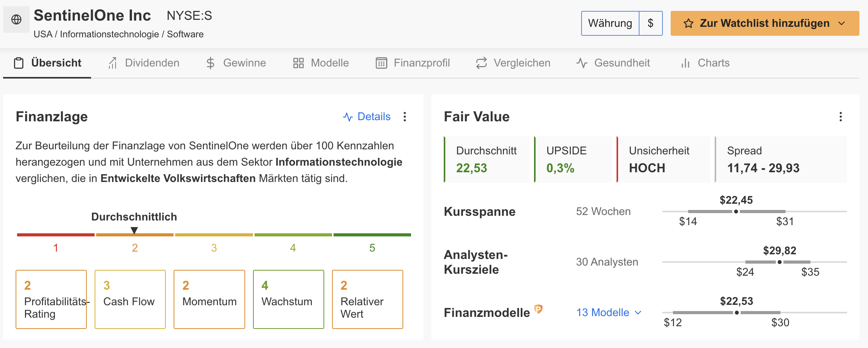The image size is (868, 348).
Task: Click the pulse icon beside the Details link
Action: point(348,117)
